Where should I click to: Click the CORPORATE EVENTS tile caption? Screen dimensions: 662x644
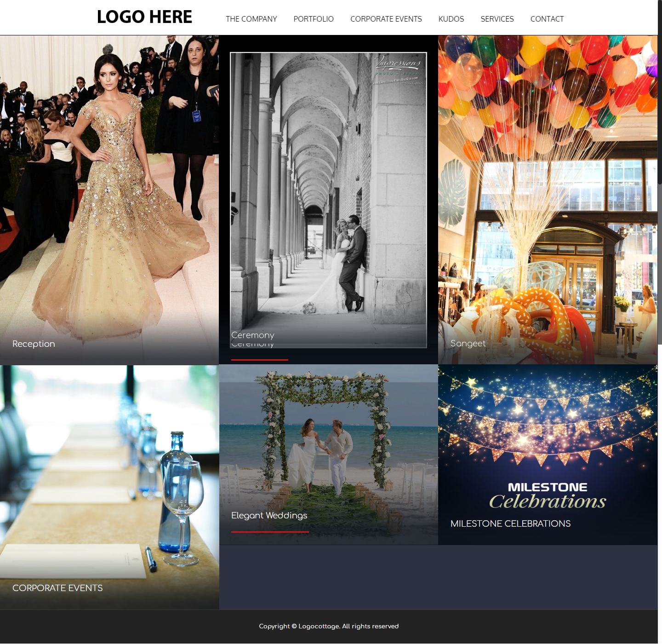tap(57, 588)
